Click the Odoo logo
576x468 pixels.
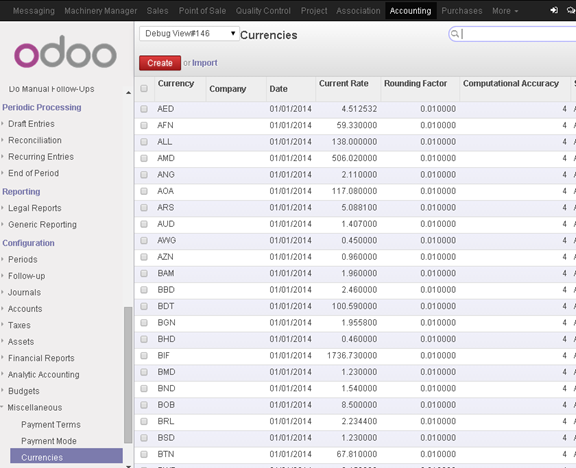[x=65, y=52]
